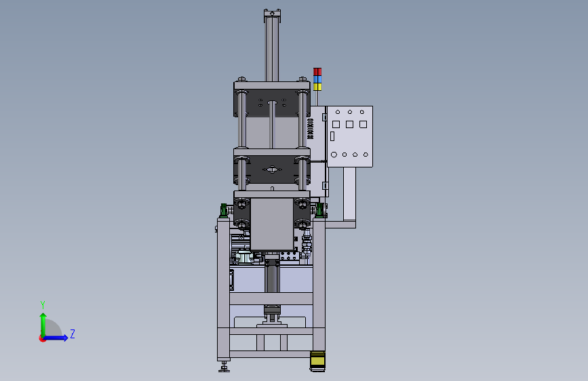The width and height of the screenshot is (588, 381).
Task: Select the vertical support post under the control panel
Action: tap(349, 193)
